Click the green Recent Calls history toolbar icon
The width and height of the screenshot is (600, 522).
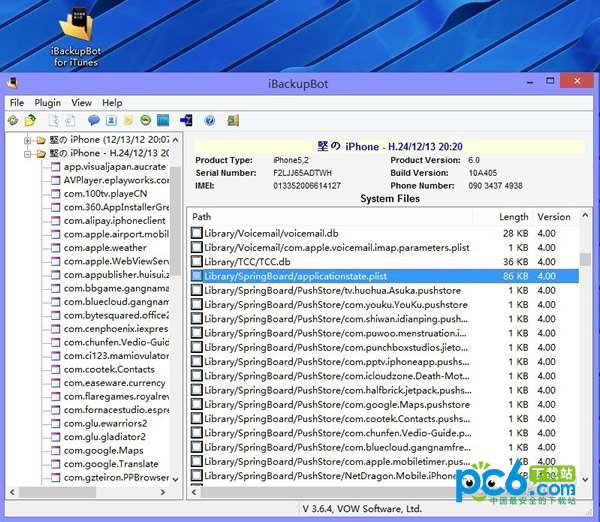click(x=145, y=121)
